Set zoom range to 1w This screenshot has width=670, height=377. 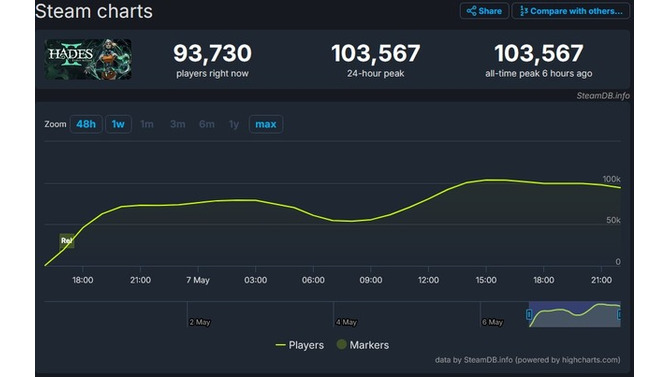[118, 124]
